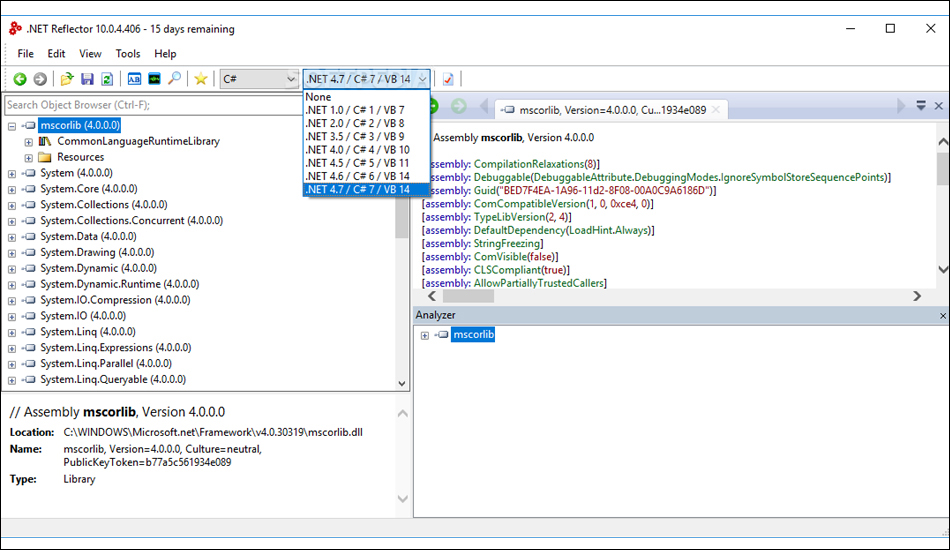
Task: Open the C# language dropdown
Action: 259,79
